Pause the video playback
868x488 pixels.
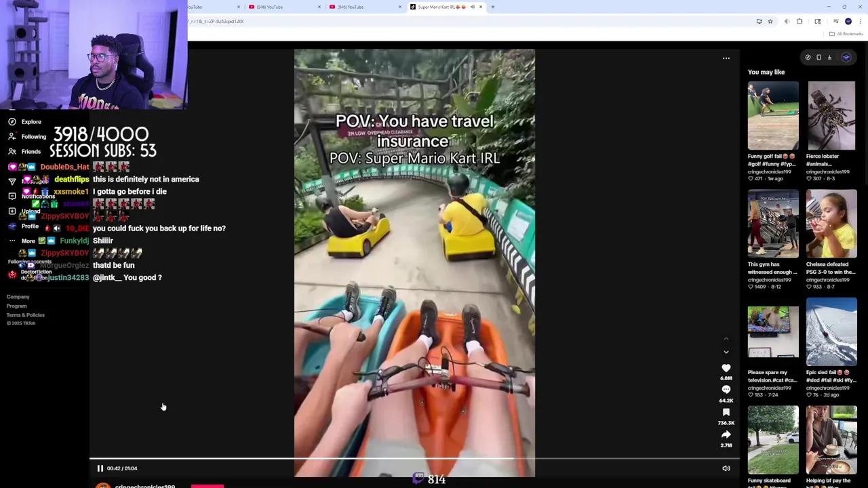(100, 468)
